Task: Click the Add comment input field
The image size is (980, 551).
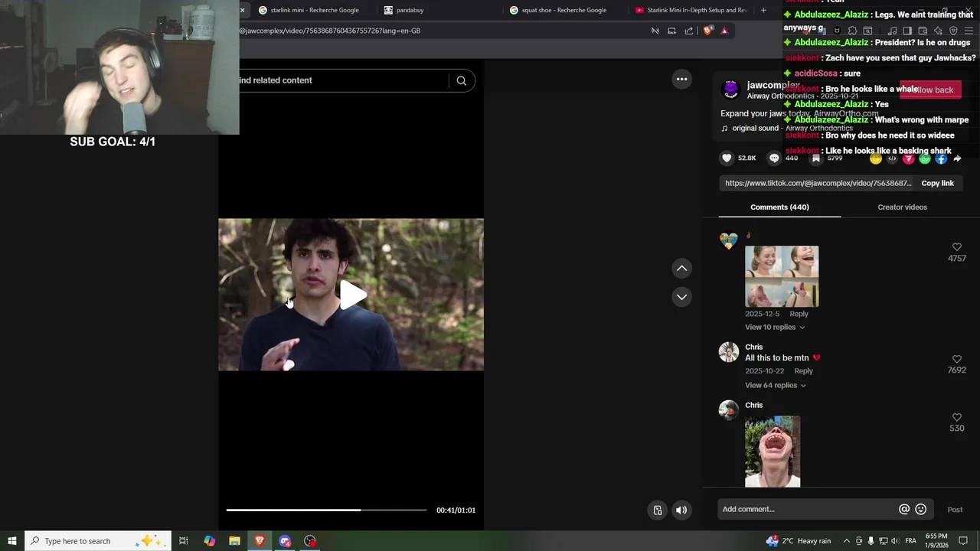Action: pos(808,509)
